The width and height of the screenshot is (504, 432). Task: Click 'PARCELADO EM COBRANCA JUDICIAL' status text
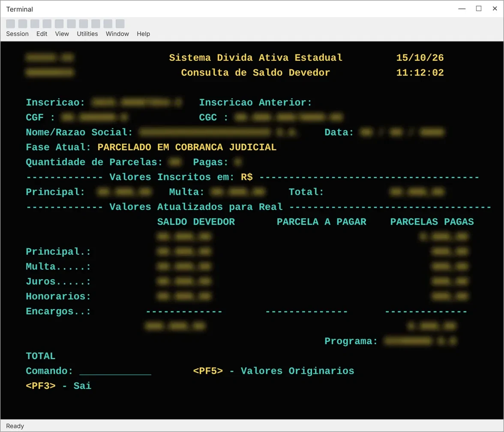[x=187, y=147]
